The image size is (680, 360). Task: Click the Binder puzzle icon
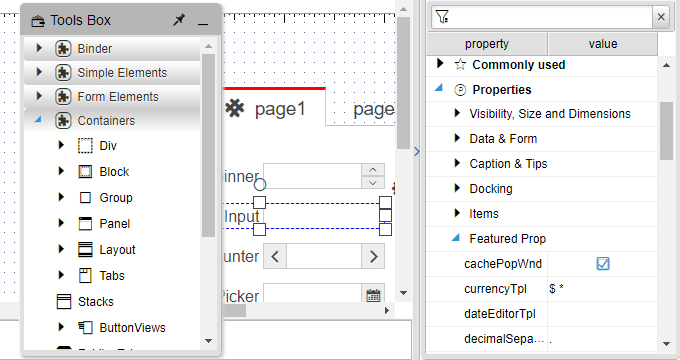(63, 49)
